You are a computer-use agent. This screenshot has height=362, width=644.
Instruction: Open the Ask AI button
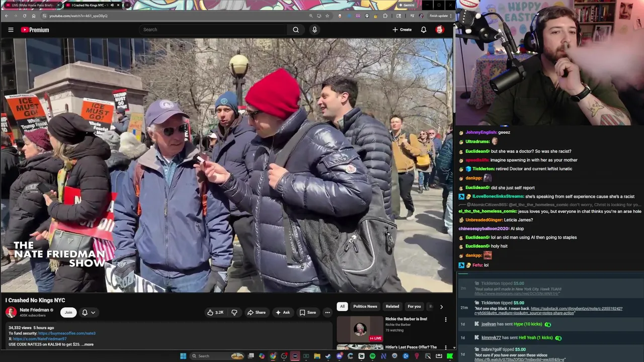(282, 312)
